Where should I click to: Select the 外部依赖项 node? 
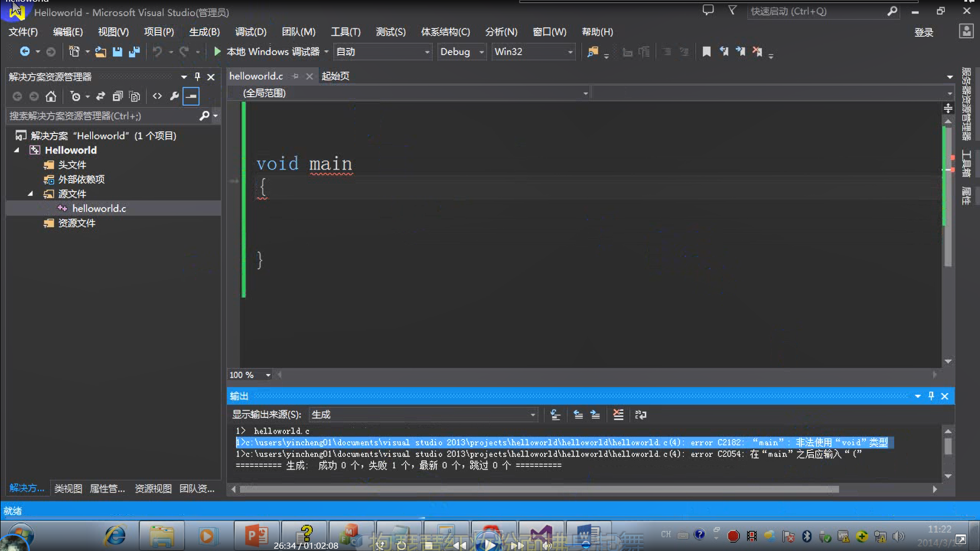[81, 179]
